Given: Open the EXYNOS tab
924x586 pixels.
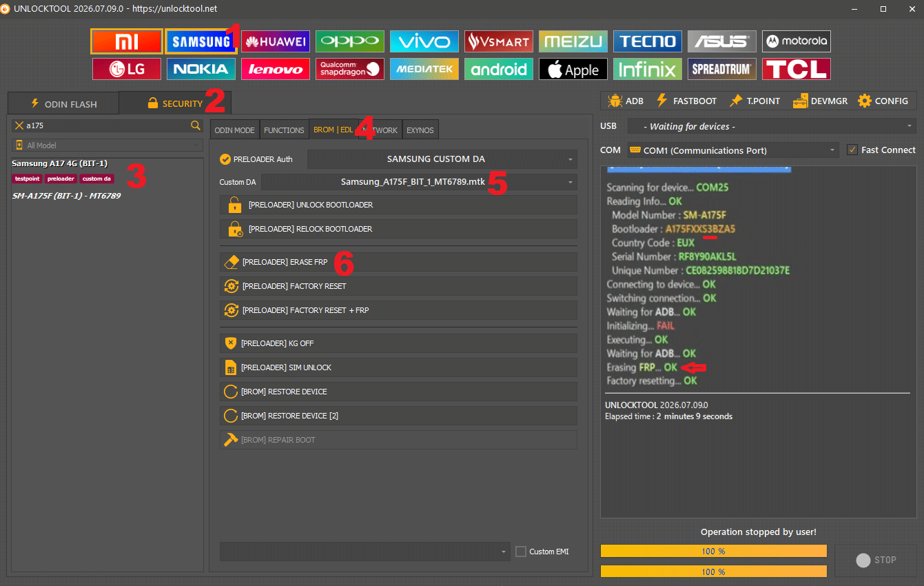Looking at the screenshot, I should 420,130.
